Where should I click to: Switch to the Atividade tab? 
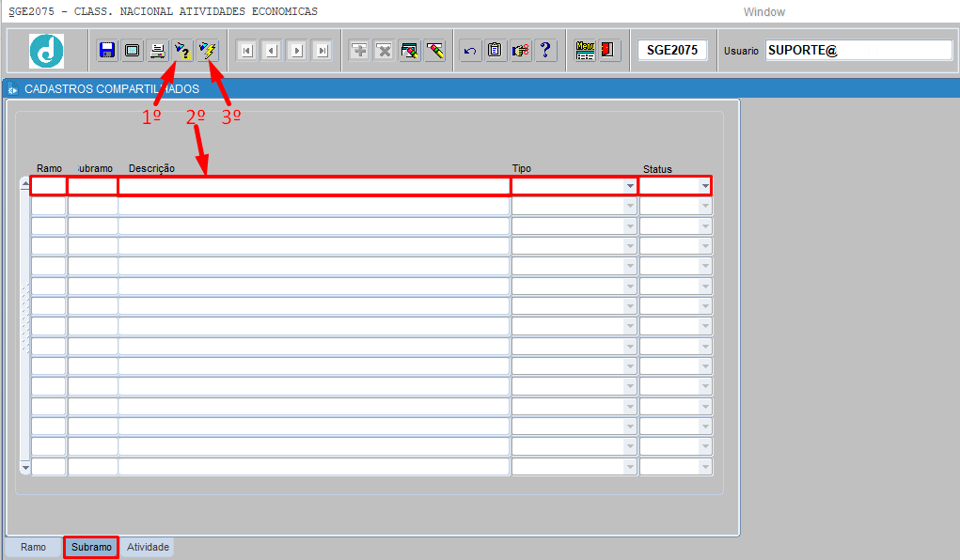pos(148,547)
